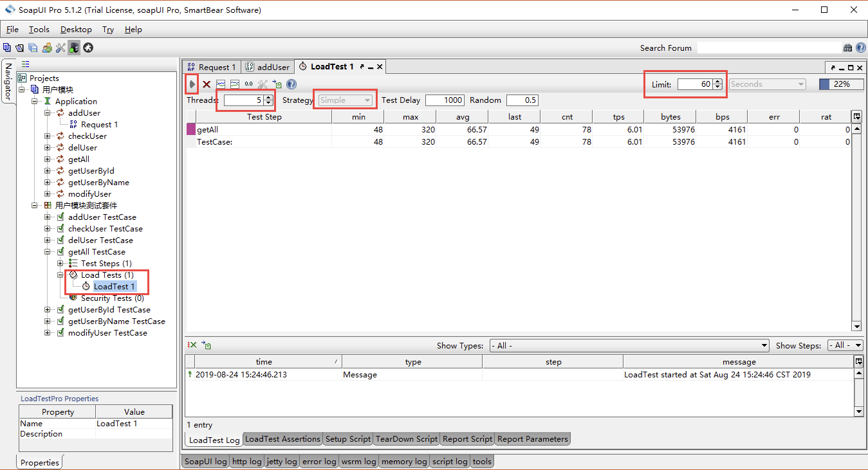
Task: Select the getAll TestCase tree item
Action: [x=97, y=251]
